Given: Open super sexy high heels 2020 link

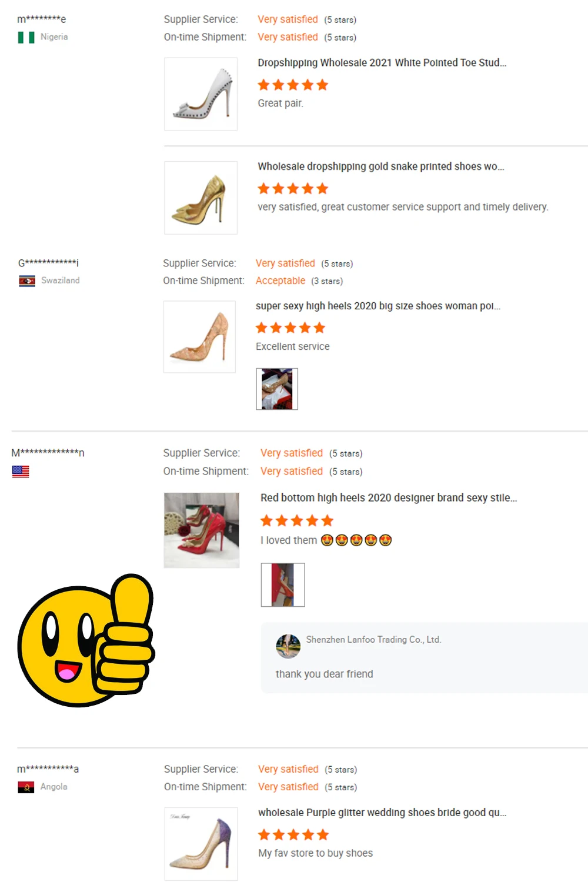Looking at the screenshot, I should coord(378,306).
